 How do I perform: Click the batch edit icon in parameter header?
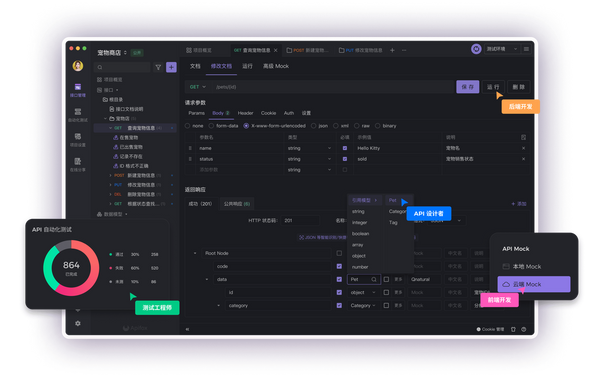pos(523,137)
